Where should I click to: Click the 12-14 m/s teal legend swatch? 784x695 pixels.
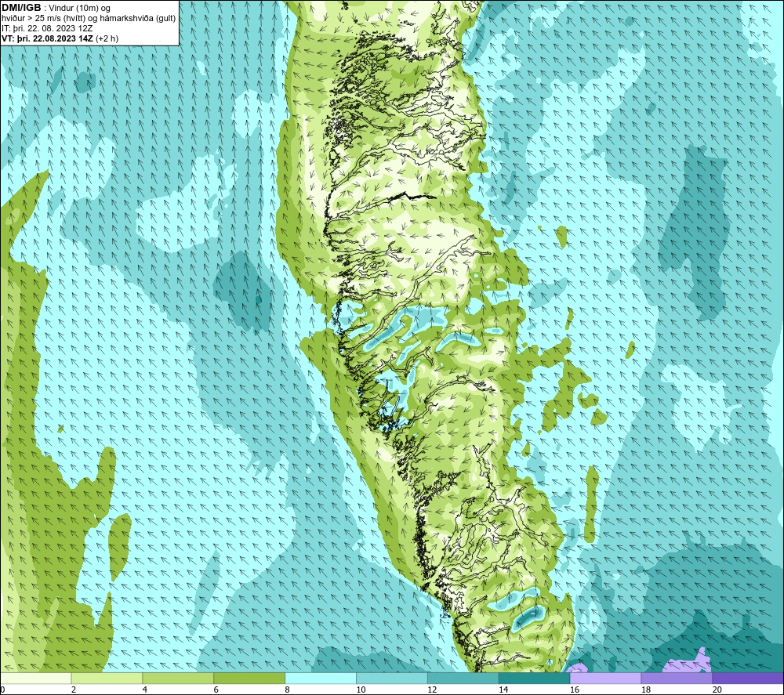click(x=463, y=679)
